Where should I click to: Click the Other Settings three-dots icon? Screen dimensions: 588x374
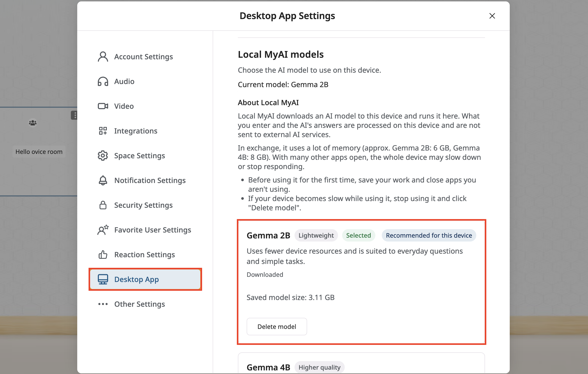coord(103,304)
